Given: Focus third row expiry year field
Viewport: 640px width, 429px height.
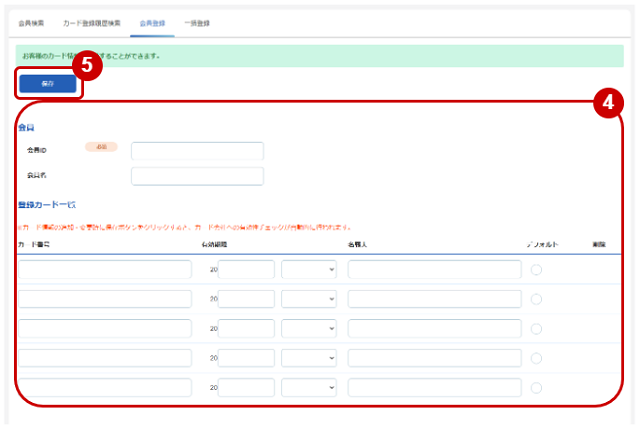Looking at the screenshot, I should click(x=246, y=329).
